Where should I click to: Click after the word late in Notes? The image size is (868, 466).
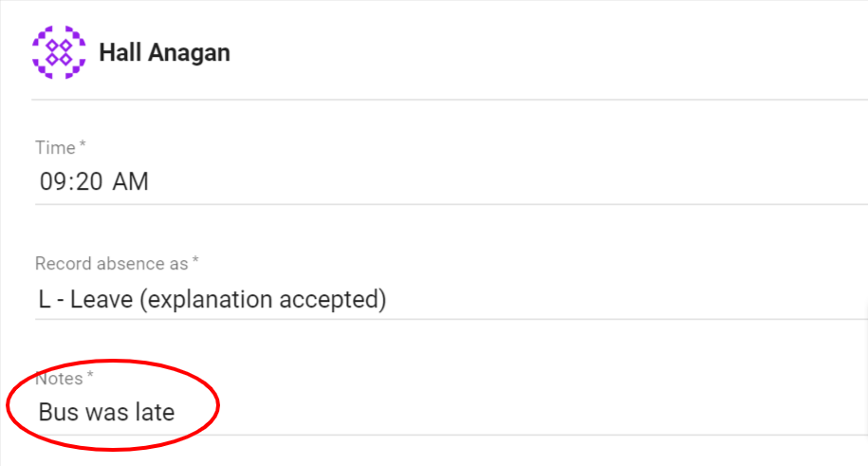(176, 412)
